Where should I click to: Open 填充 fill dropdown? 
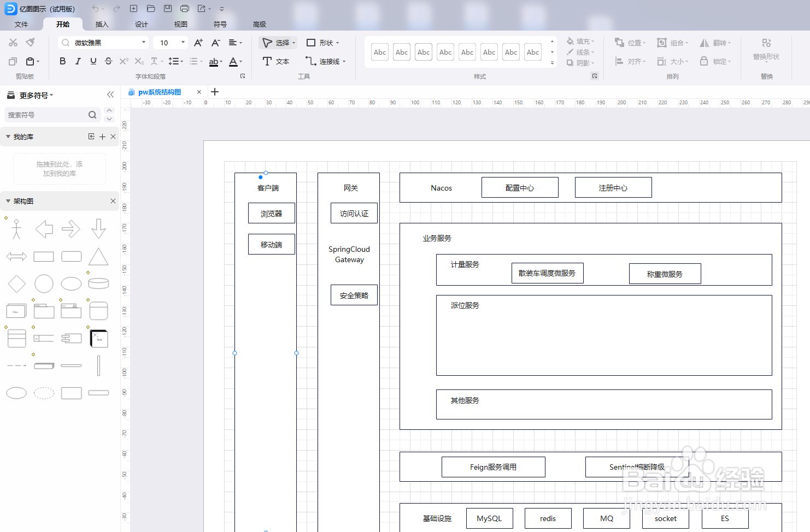[x=580, y=42]
